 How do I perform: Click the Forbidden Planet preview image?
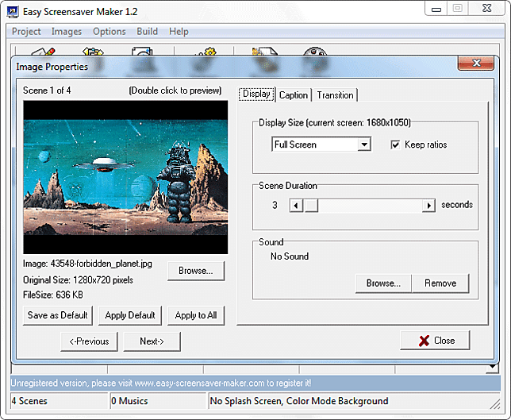point(125,177)
